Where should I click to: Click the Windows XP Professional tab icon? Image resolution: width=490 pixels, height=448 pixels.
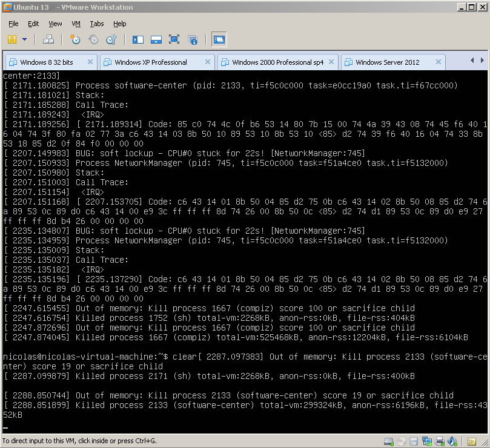(107, 62)
